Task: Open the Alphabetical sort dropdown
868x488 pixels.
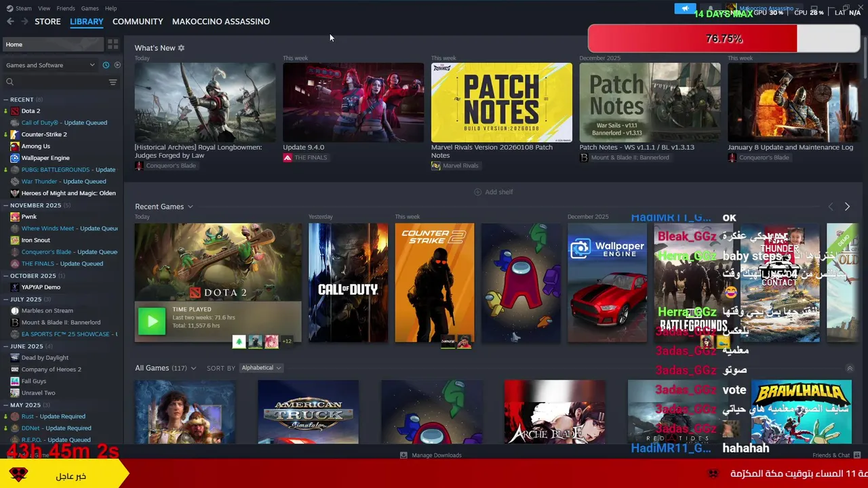Action: pos(262,368)
